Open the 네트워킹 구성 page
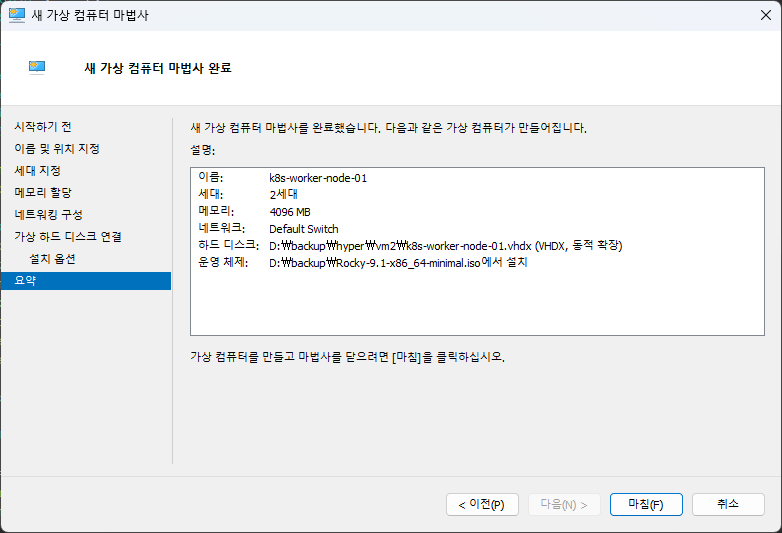Viewport: 782px width, 533px height. (48, 214)
